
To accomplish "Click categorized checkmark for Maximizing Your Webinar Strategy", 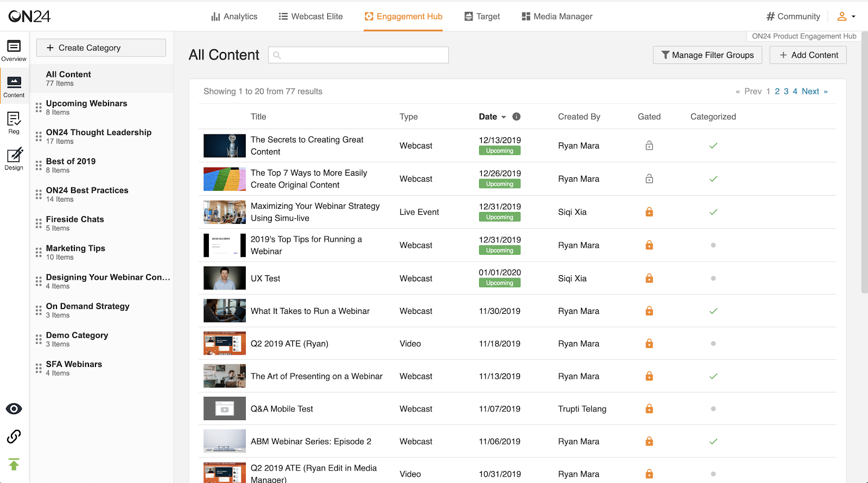I will click(713, 212).
